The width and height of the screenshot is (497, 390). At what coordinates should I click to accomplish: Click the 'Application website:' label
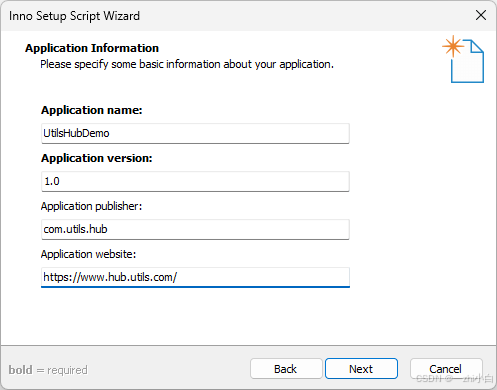coord(88,254)
